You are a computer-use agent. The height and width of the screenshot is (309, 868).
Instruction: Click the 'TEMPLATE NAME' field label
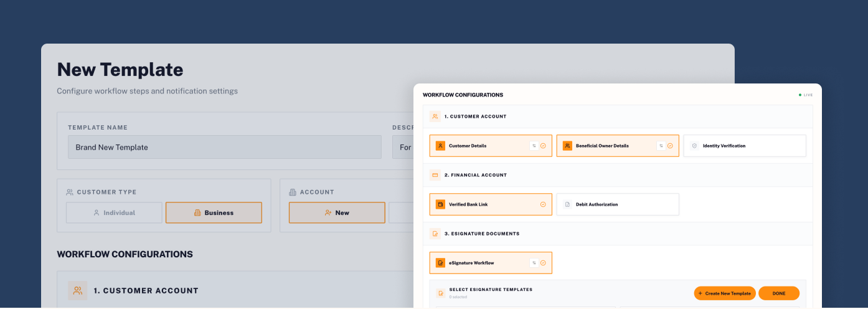[98, 128]
